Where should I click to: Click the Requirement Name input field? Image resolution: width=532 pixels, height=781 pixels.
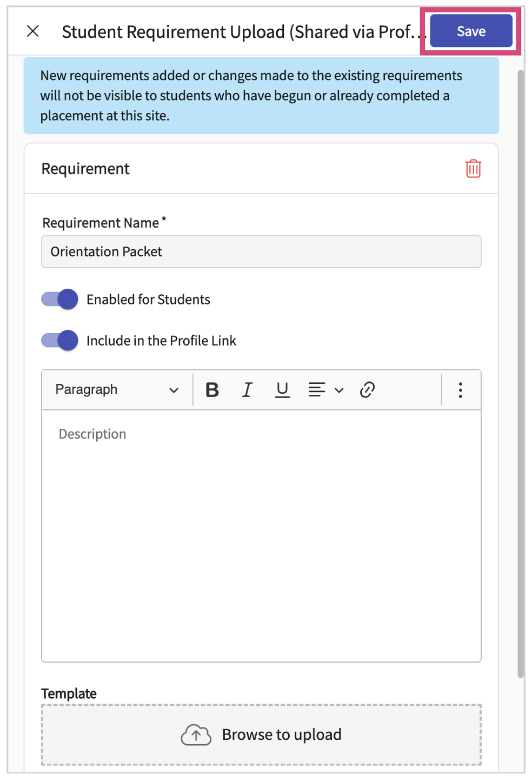[261, 251]
